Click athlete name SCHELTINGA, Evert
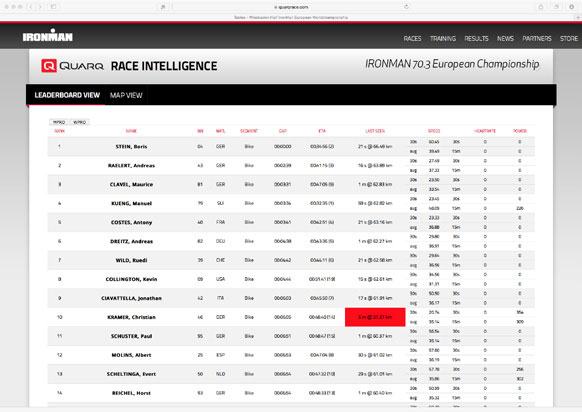Image resolution: width=582 pixels, height=412 pixels. 131,374
